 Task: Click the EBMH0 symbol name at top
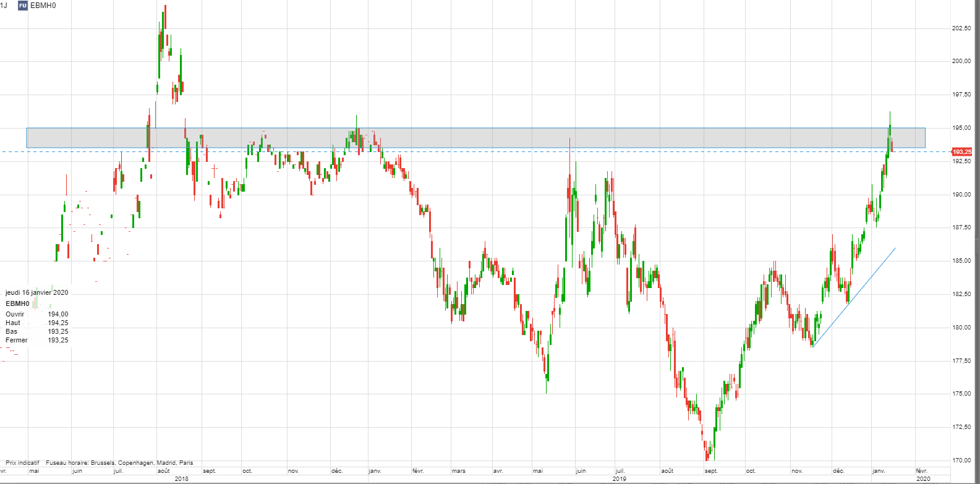[x=43, y=6]
